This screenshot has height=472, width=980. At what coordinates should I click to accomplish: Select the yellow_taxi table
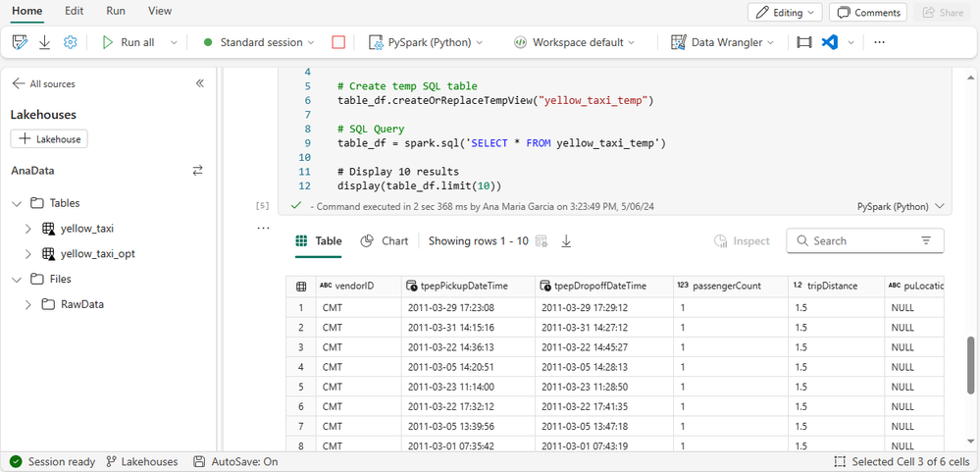(x=87, y=229)
